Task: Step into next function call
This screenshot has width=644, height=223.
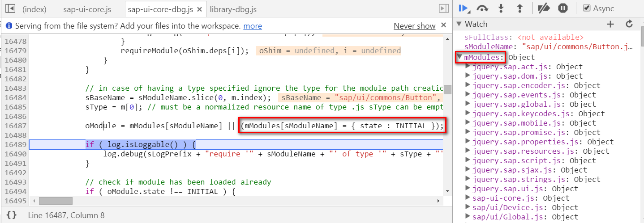Action: point(501,8)
